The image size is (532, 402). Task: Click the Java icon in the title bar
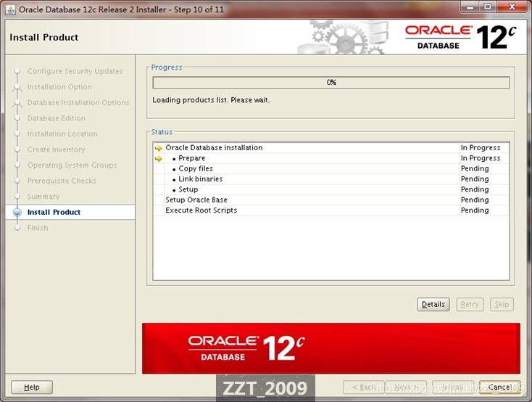click(10, 9)
